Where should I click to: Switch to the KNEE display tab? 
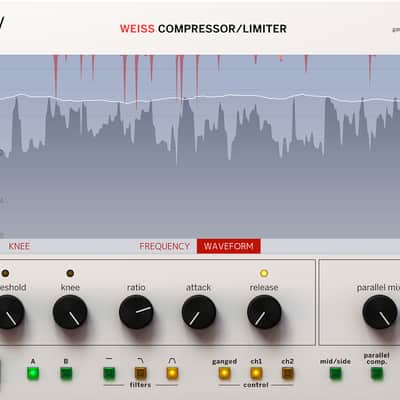coord(19,246)
